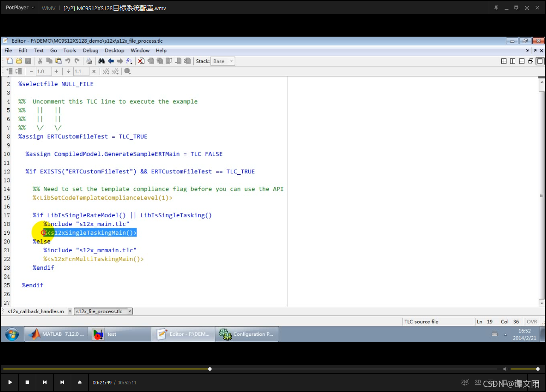Click the Print icon
Image resolution: width=546 pixels, height=392 pixels.
tap(89, 61)
